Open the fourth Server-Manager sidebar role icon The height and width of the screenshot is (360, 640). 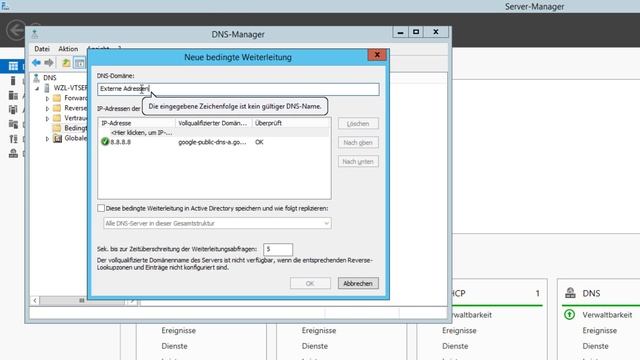13,109
